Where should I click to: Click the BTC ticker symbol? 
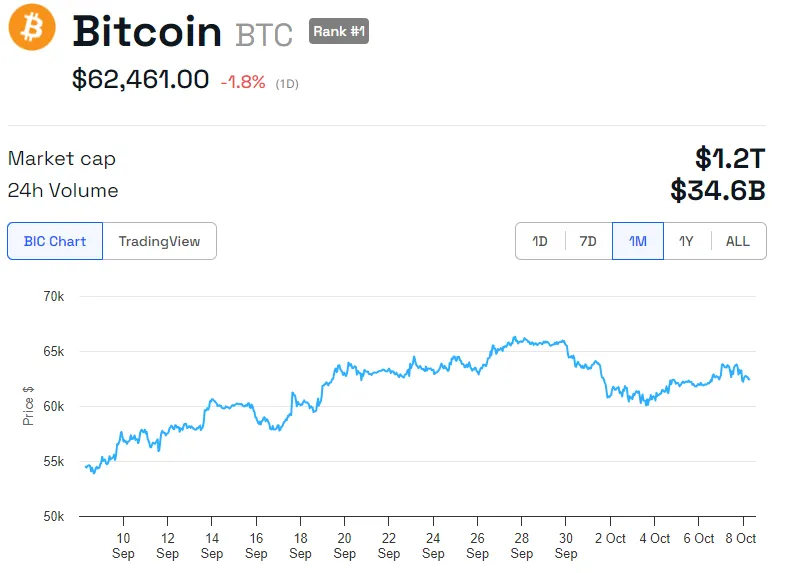(264, 35)
